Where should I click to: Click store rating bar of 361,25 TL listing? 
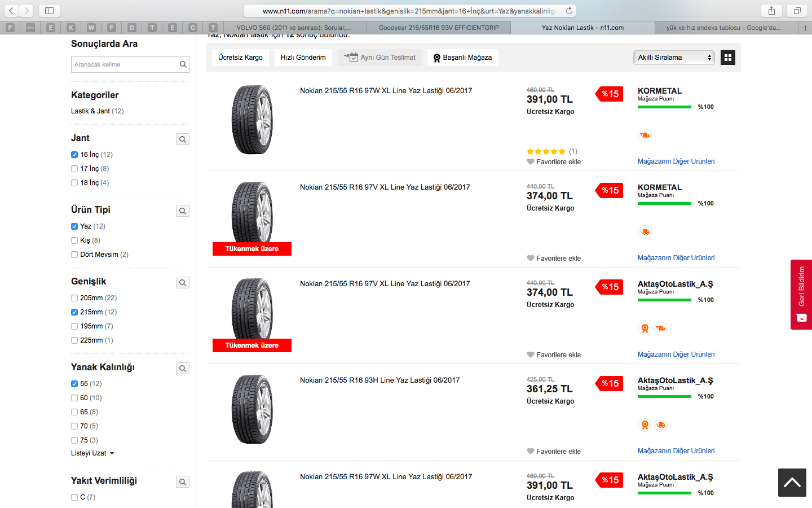coord(664,396)
